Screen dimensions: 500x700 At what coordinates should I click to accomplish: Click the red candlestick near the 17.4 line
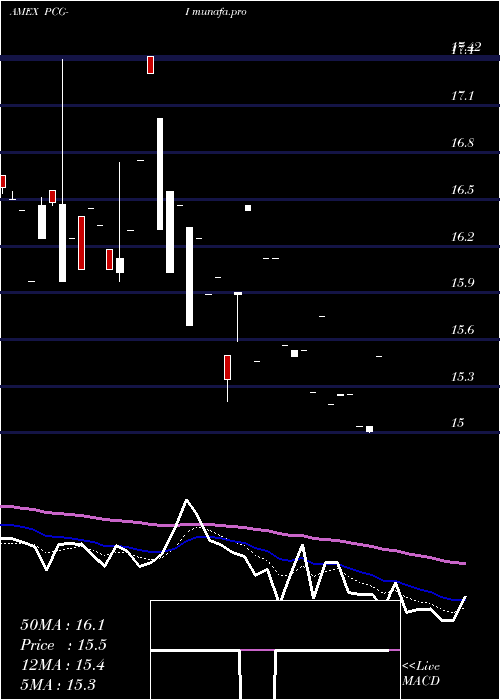coord(150,65)
